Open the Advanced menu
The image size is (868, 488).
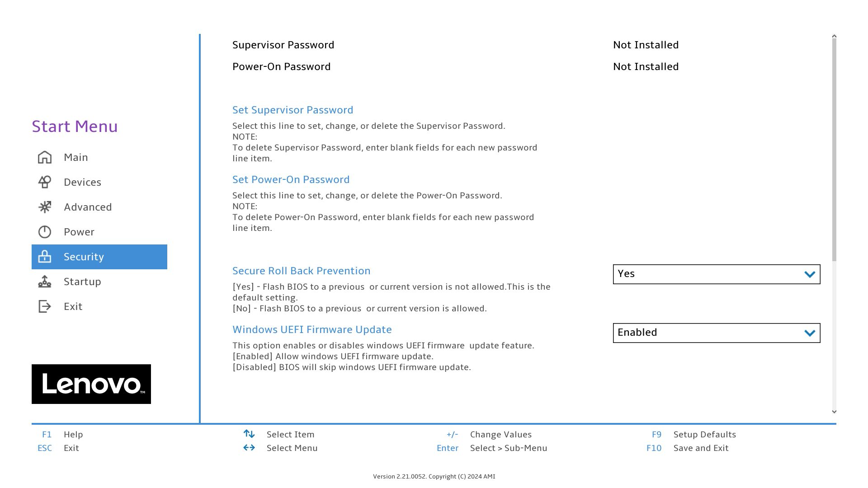tap(88, 207)
